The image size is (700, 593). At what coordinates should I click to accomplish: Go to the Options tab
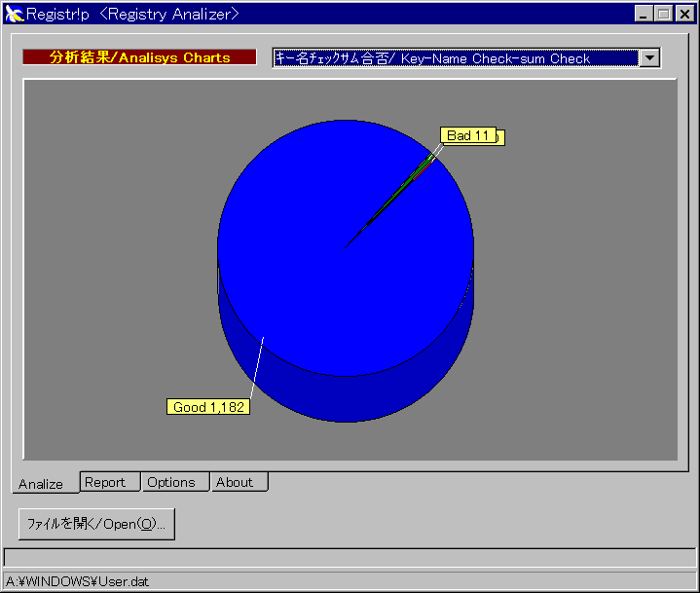pos(171,482)
